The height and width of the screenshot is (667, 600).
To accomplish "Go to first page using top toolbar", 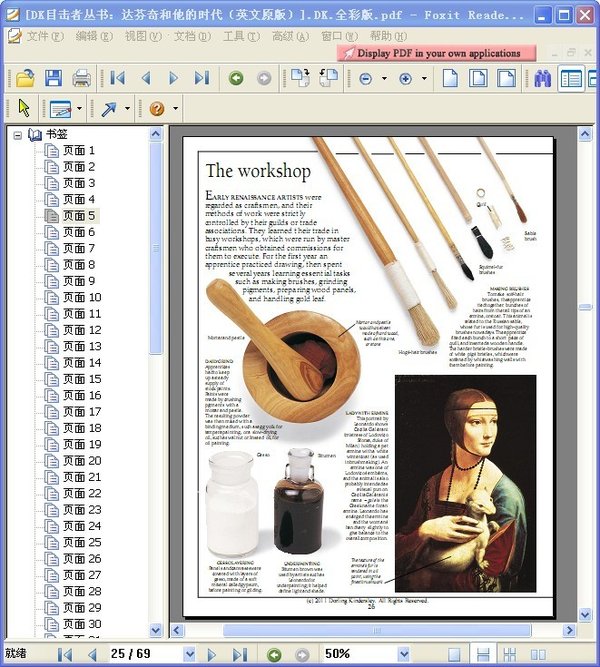I will (117, 78).
